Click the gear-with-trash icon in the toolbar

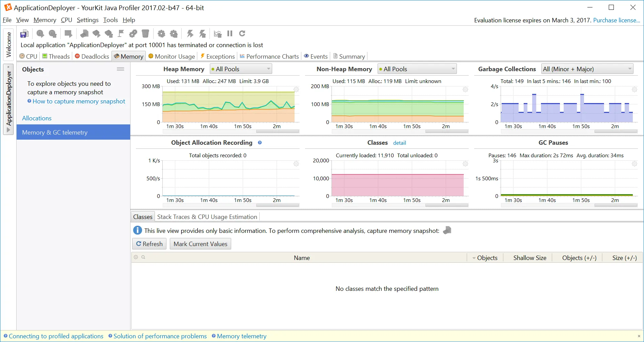[x=174, y=34]
